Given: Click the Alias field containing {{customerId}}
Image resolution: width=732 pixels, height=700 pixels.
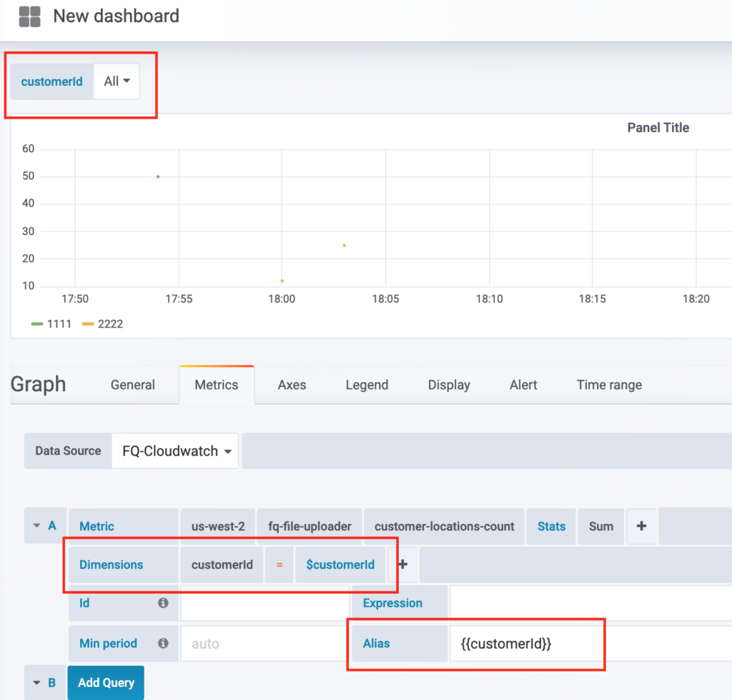Looking at the screenshot, I should [590, 644].
